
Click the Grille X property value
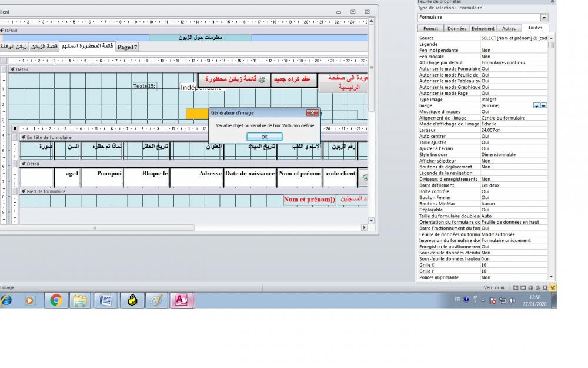(x=514, y=265)
